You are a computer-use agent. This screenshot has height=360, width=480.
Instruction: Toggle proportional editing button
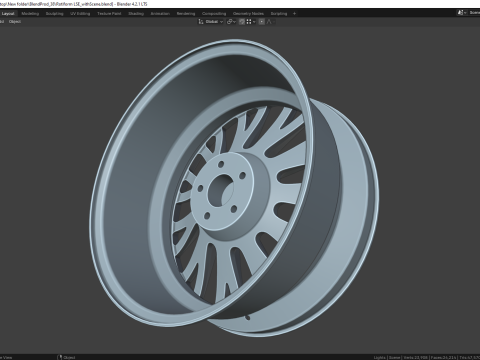(x=262, y=22)
